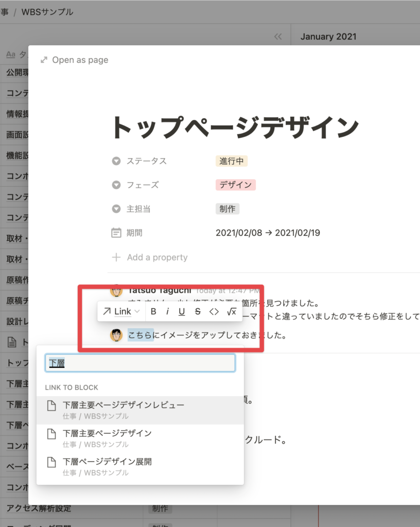Mark selection as inline code
Viewport: 420px width, 527px height.
tap(214, 311)
